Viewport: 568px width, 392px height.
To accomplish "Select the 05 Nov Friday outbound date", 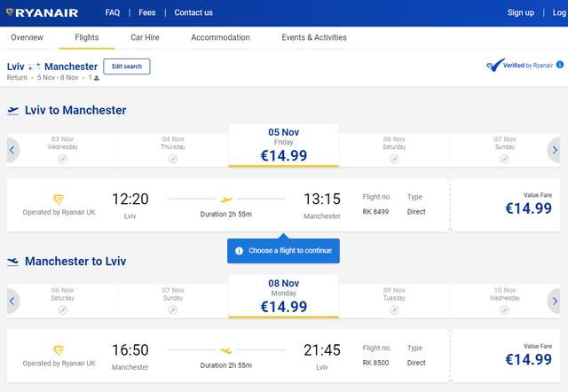I will [x=284, y=146].
